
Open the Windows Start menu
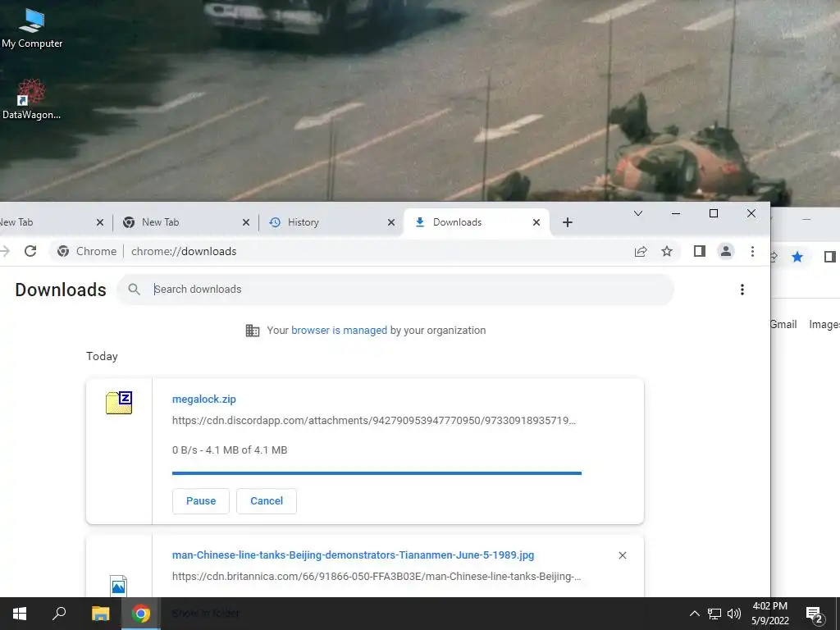point(20,614)
